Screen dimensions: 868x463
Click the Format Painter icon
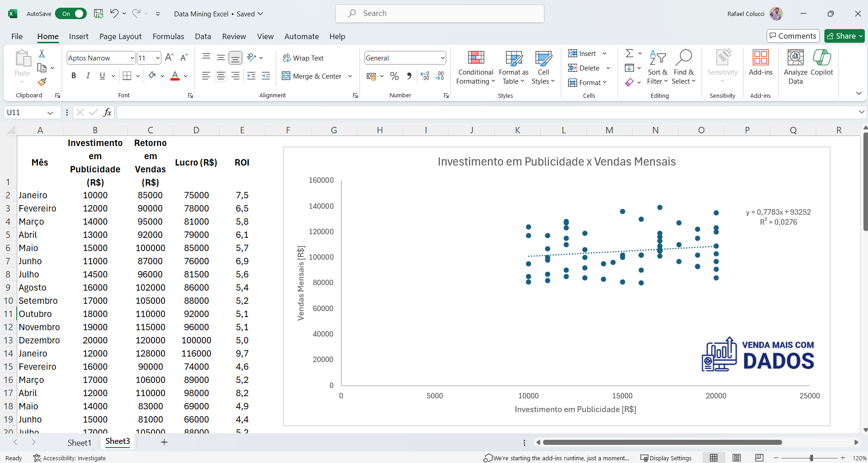pyautogui.click(x=42, y=82)
